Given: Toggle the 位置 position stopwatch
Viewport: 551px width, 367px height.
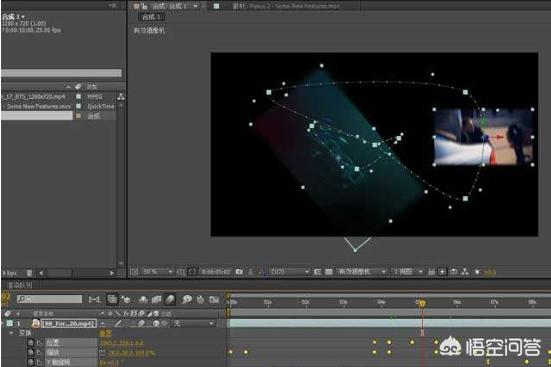Looking at the screenshot, I should pyautogui.click(x=31, y=342).
